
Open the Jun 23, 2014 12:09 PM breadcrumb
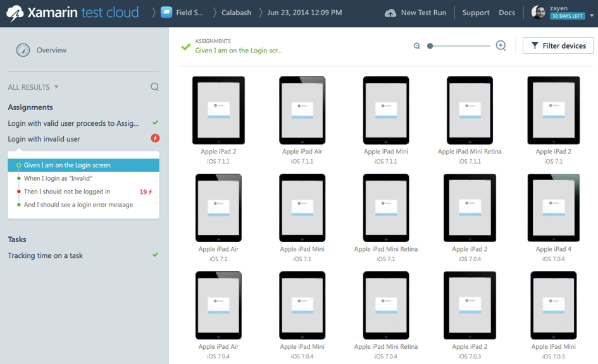coord(304,13)
